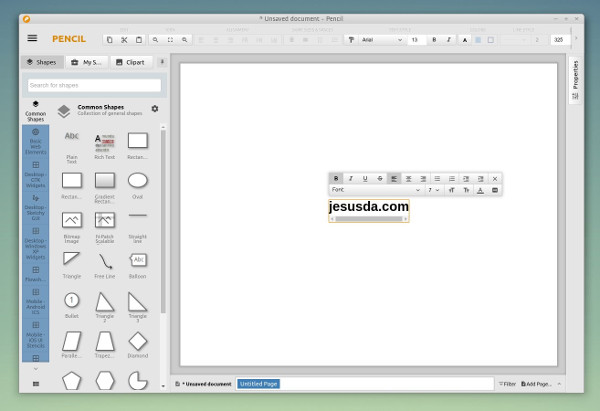Open the Font dropdown in floating toolbar
Viewport: 600px width, 411px height.
376,189
